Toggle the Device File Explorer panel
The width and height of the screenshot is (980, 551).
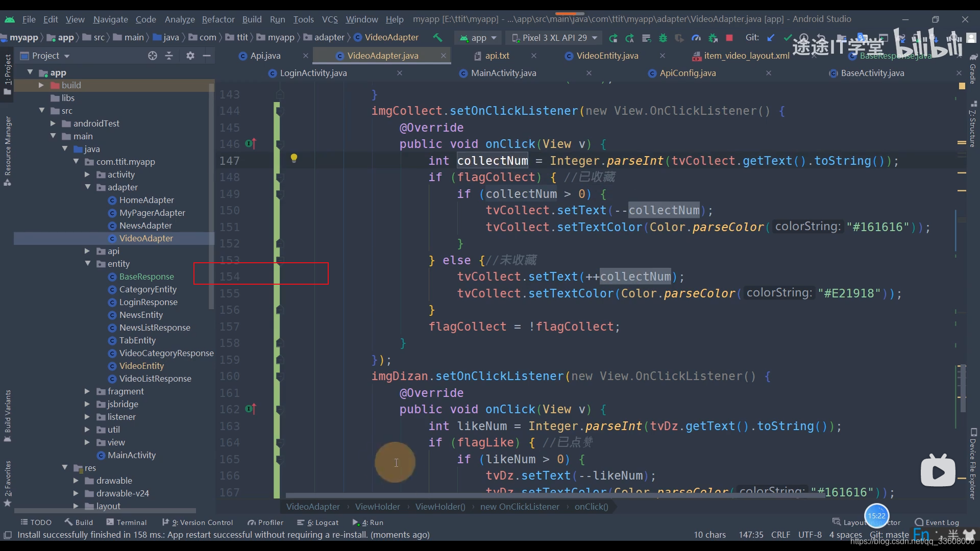coord(973,463)
